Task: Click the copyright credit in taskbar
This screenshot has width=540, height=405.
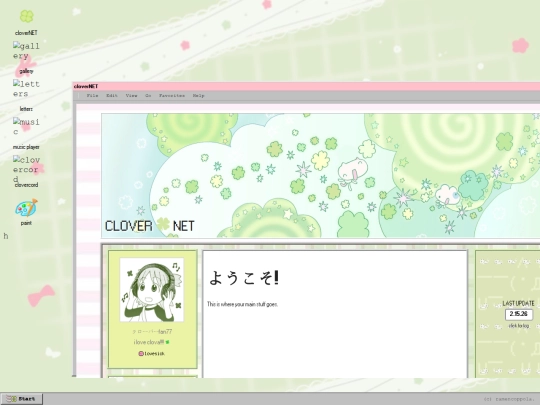Action: (510, 399)
